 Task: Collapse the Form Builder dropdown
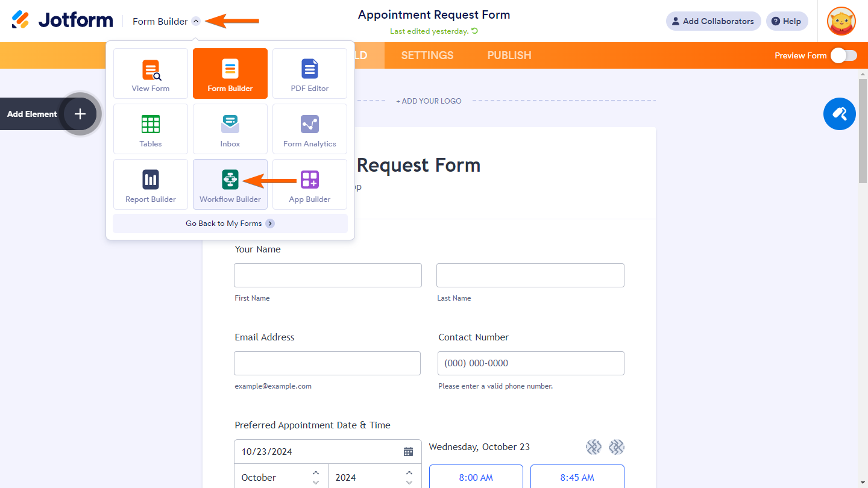[196, 21]
